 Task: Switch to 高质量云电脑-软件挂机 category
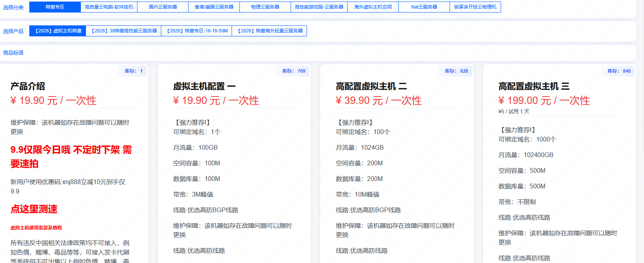click(x=109, y=7)
